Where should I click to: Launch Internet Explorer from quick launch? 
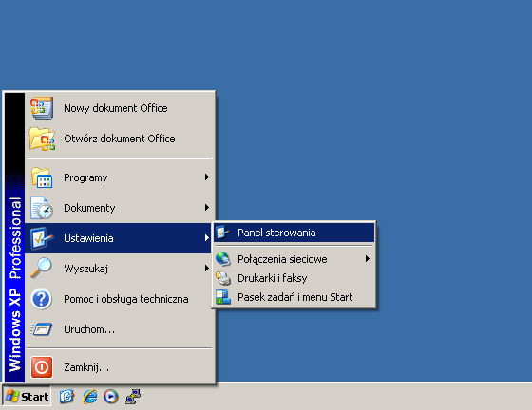click(90, 397)
